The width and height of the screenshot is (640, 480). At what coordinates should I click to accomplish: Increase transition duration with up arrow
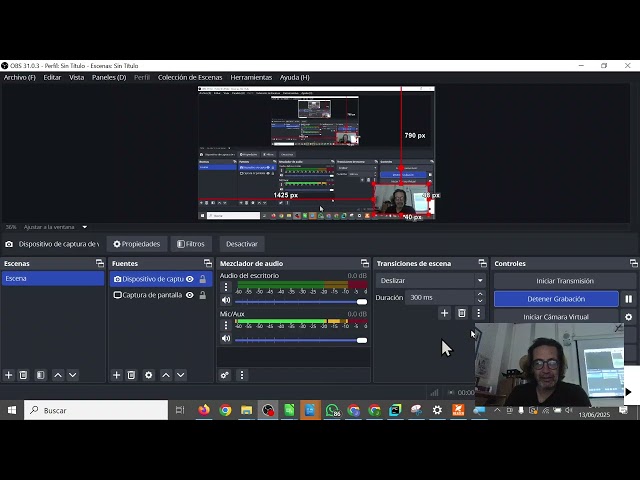(x=480, y=294)
